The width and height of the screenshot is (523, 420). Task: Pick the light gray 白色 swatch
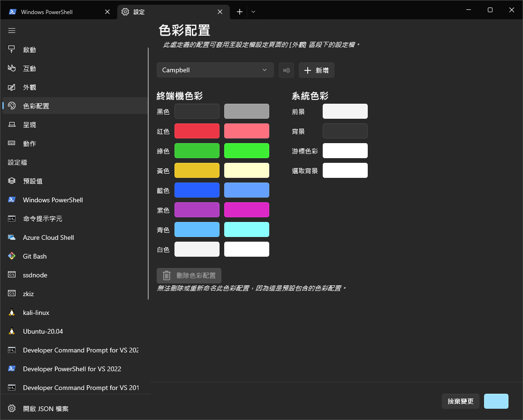197,249
